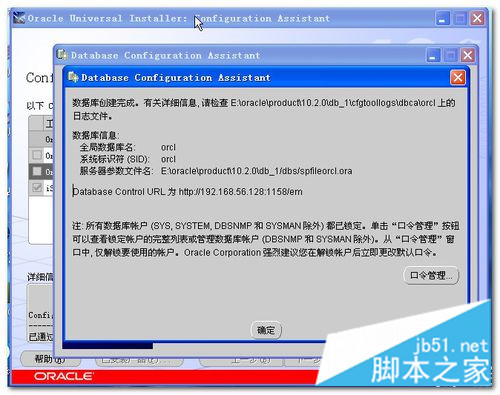Click the Oracle Universal Installer title icon
This screenshot has width=500, height=395.
(19, 18)
